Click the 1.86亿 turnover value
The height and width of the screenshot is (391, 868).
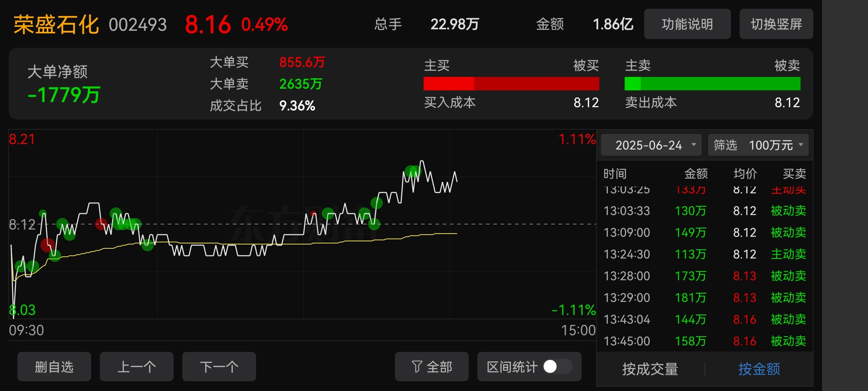(x=613, y=24)
